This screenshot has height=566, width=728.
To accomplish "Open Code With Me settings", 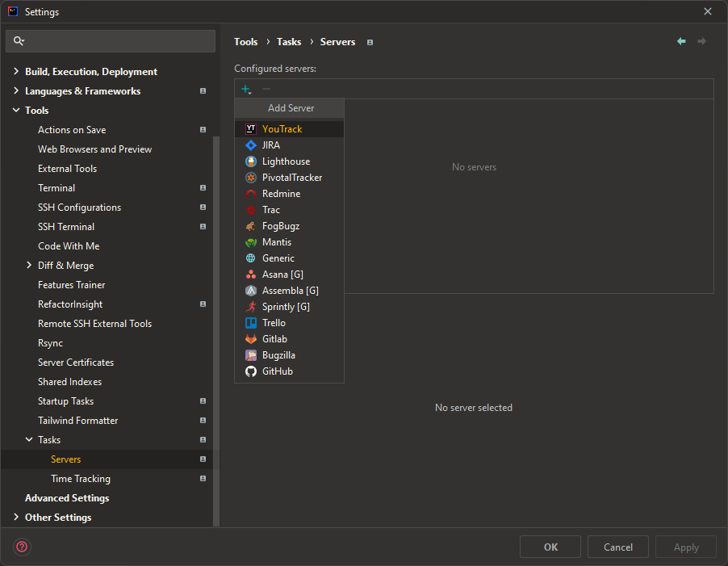I will (x=69, y=246).
